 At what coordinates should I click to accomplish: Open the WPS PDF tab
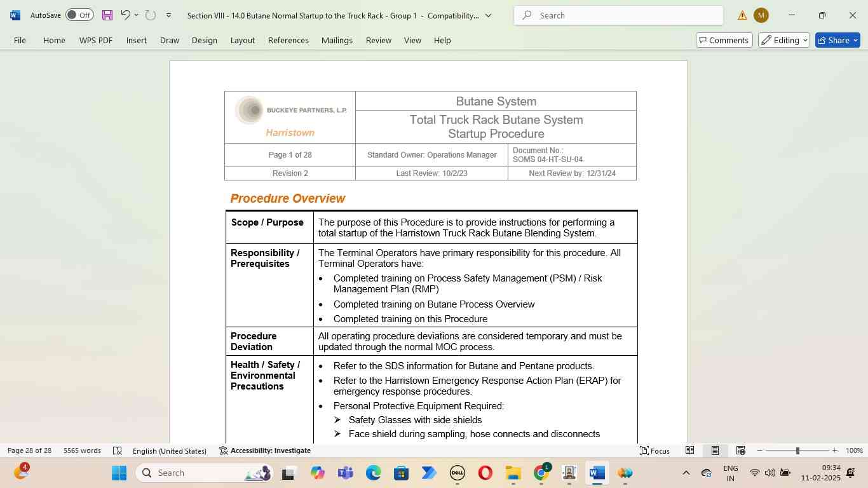[x=96, y=40]
